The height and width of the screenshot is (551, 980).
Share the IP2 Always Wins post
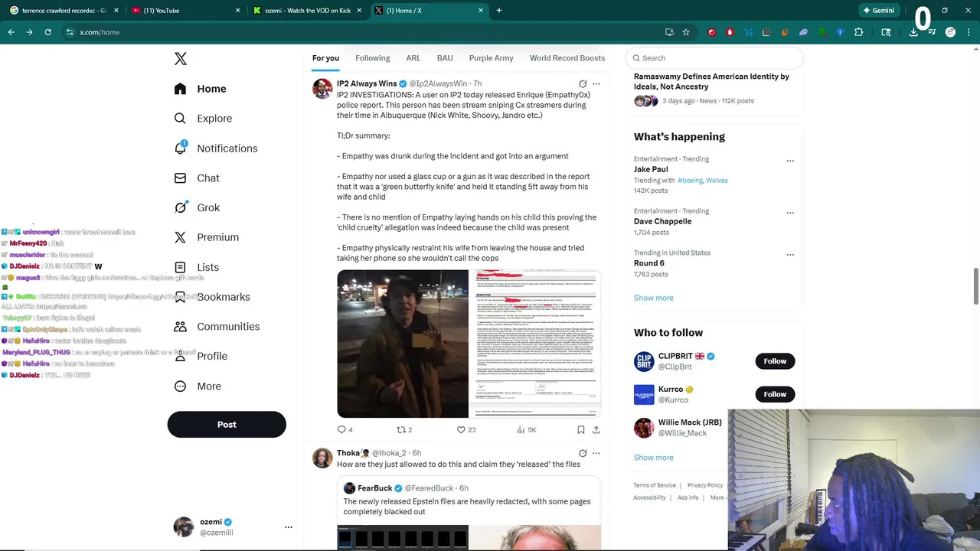coord(596,430)
